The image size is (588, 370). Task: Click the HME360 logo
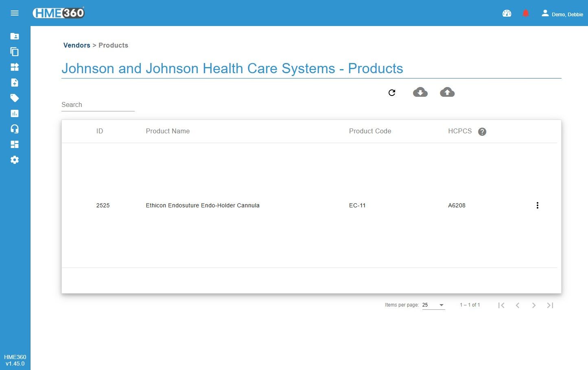[x=59, y=13]
